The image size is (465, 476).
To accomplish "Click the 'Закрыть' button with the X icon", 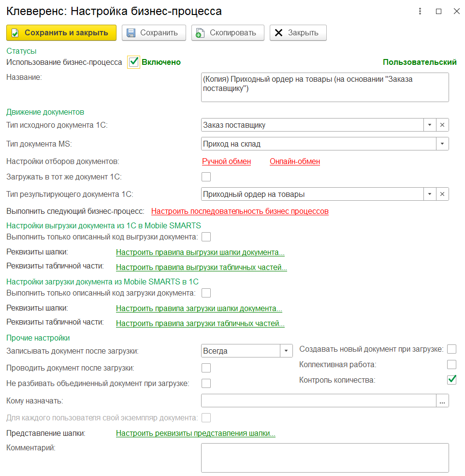I will pos(298,33).
